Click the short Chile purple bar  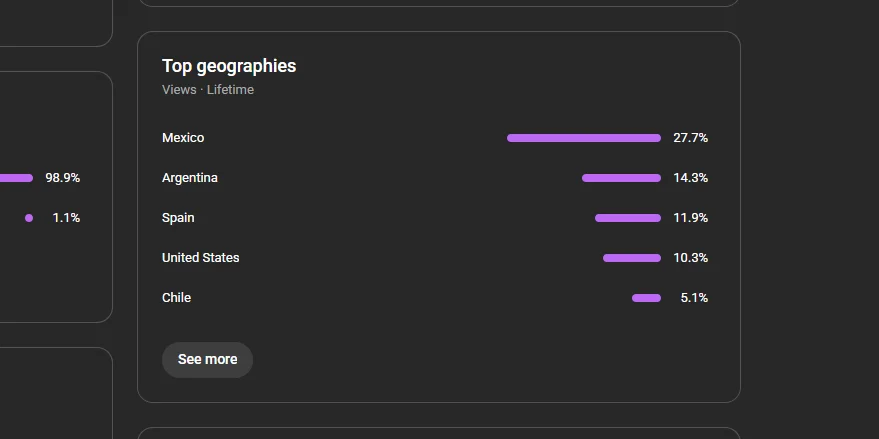646,298
